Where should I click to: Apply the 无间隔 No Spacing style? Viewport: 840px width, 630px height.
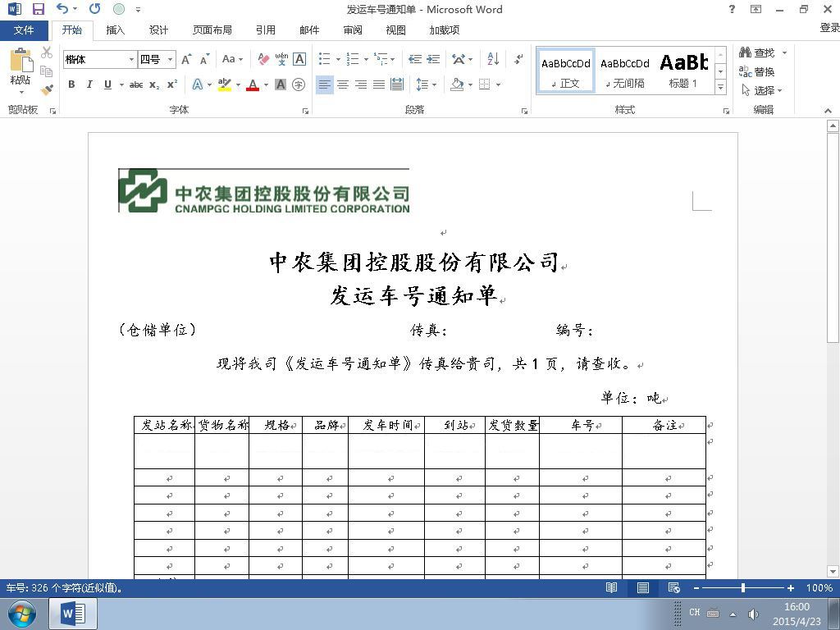pos(624,72)
